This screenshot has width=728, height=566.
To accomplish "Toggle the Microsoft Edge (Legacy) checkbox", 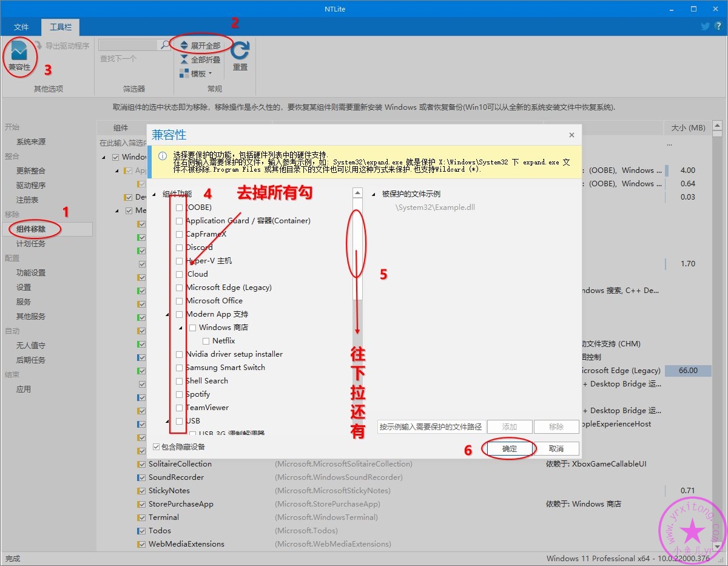I will point(179,288).
